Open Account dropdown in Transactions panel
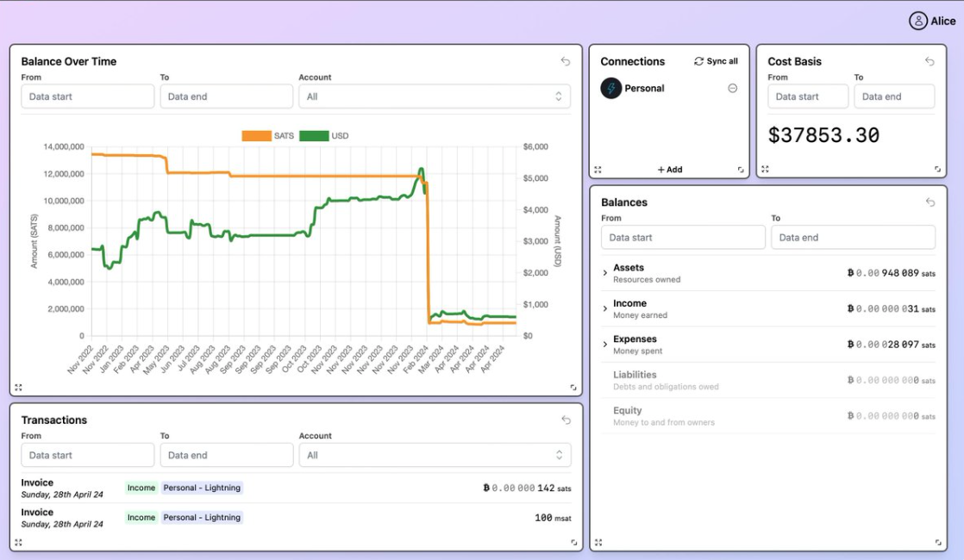This screenshot has height=560, width=964. 435,455
